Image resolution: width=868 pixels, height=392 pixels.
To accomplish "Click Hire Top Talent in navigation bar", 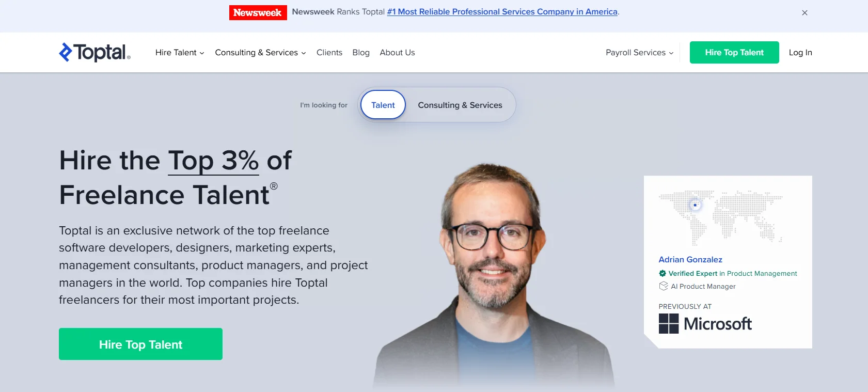I will coord(734,52).
